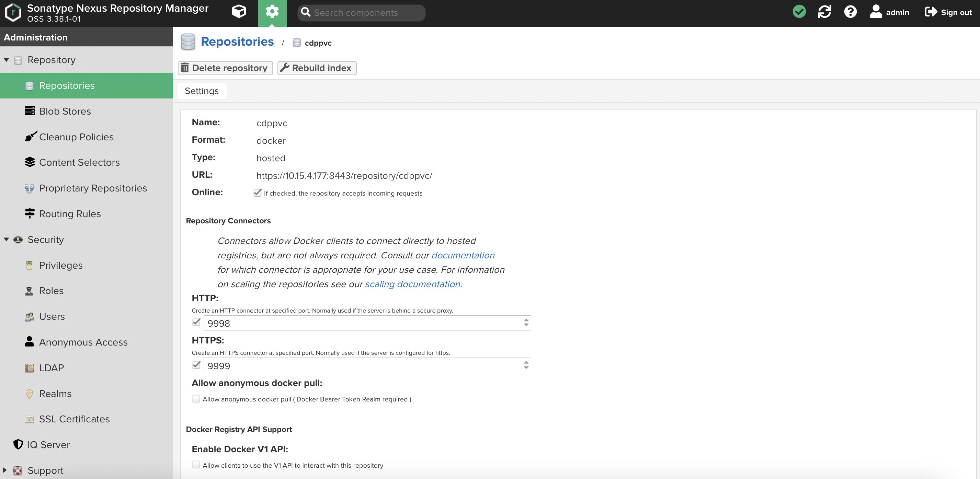Expand the Support tree section

tap(5, 470)
